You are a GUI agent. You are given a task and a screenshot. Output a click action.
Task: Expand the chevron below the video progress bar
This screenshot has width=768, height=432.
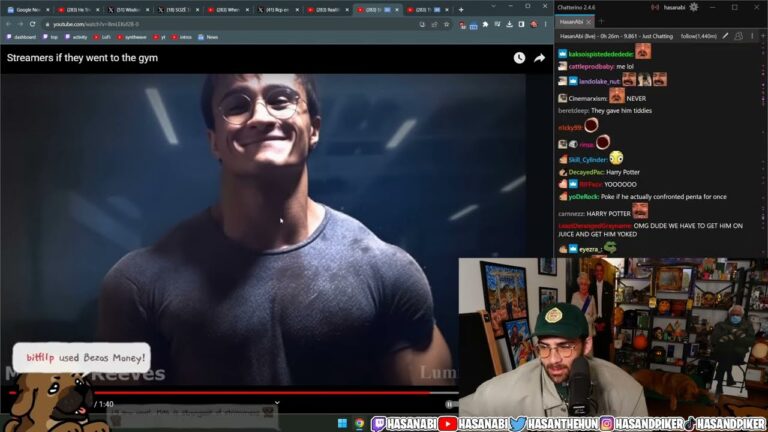[277, 403]
